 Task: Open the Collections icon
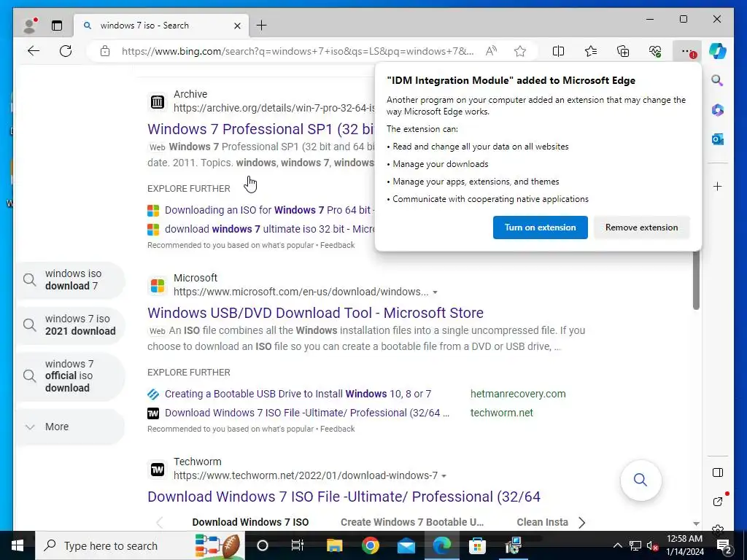click(623, 51)
